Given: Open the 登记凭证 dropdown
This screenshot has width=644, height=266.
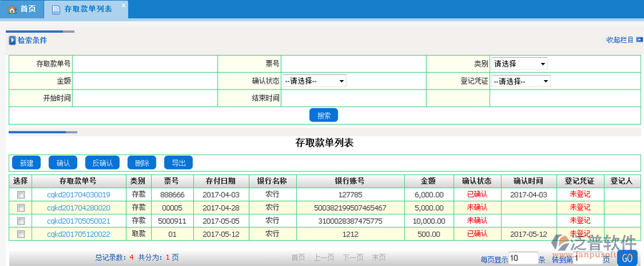Looking at the screenshot, I should [520, 82].
